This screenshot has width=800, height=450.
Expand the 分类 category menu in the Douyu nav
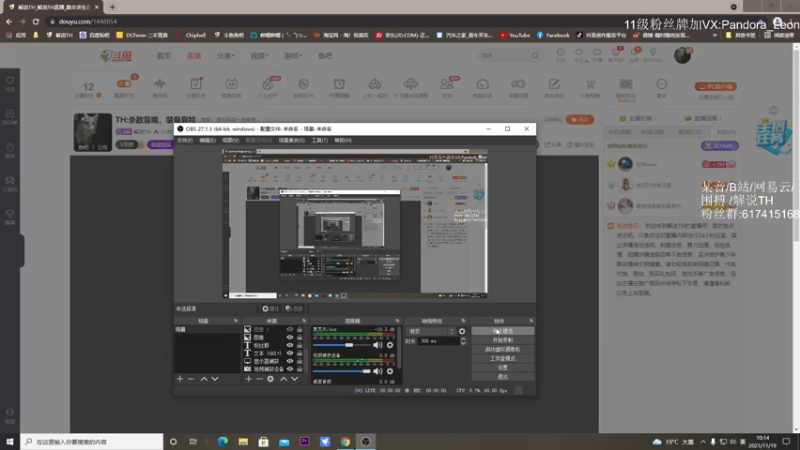225,56
